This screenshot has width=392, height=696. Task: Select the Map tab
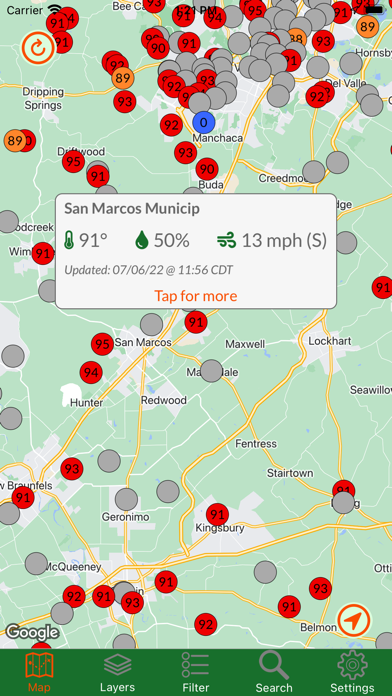[39, 672]
